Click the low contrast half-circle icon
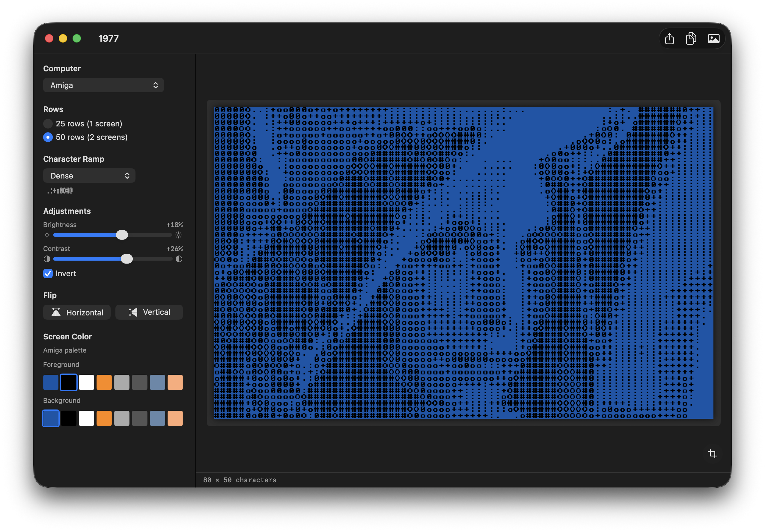 [47, 259]
